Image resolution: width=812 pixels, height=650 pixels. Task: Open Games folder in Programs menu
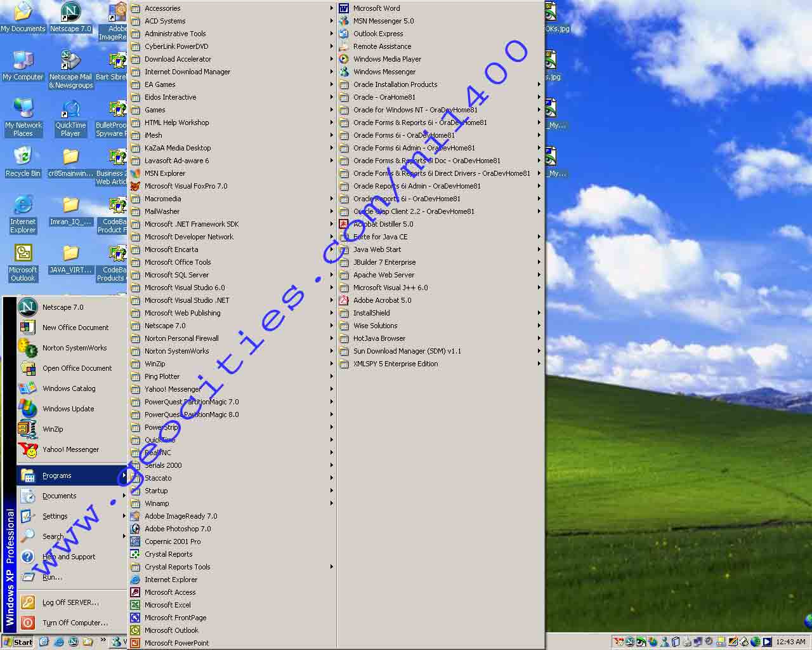pyautogui.click(x=232, y=110)
